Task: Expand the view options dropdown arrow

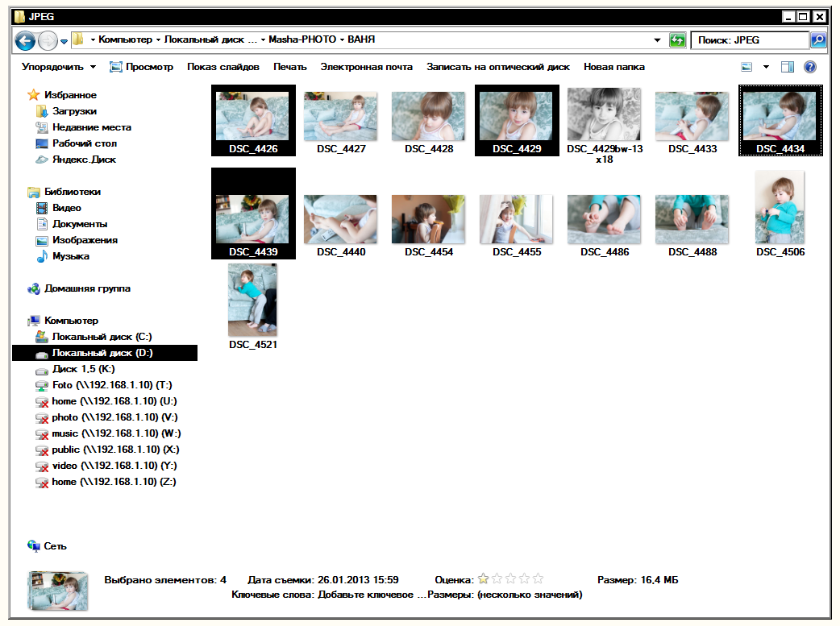Action: click(x=766, y=68)
